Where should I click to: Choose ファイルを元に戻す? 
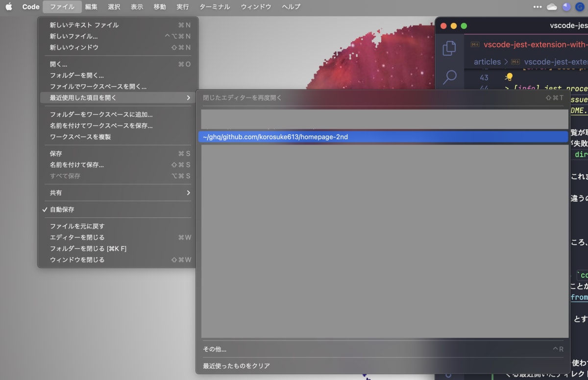click(118, 226)
